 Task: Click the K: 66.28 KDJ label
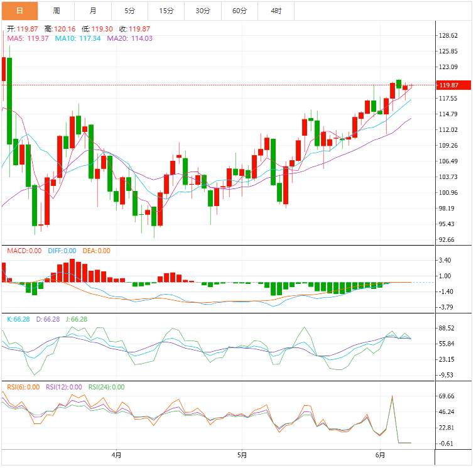pos(18,319)
